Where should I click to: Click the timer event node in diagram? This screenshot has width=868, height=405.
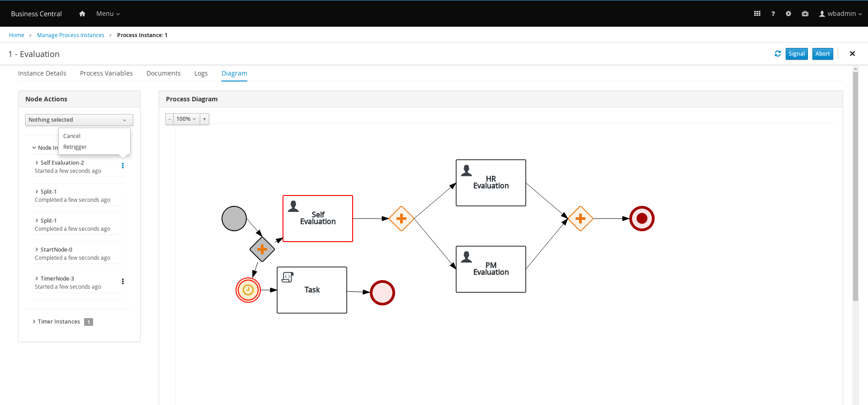click(x=248, y=290)
